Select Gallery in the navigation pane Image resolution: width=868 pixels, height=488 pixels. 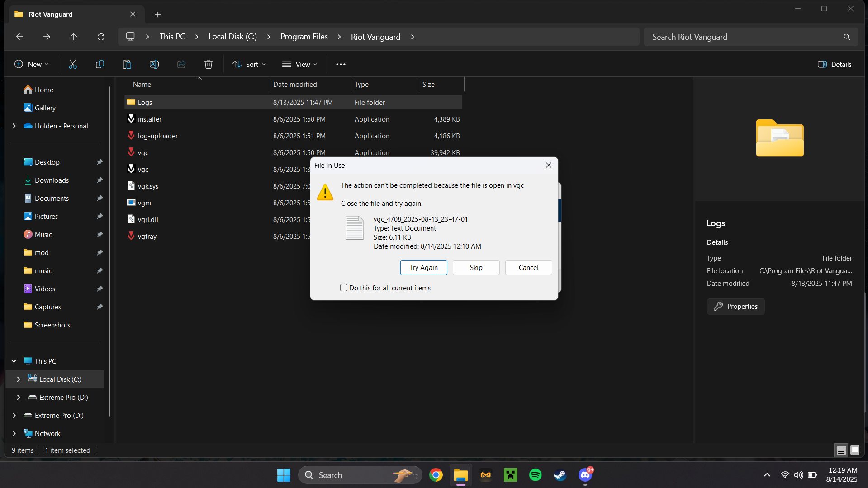tap(45, 108)
